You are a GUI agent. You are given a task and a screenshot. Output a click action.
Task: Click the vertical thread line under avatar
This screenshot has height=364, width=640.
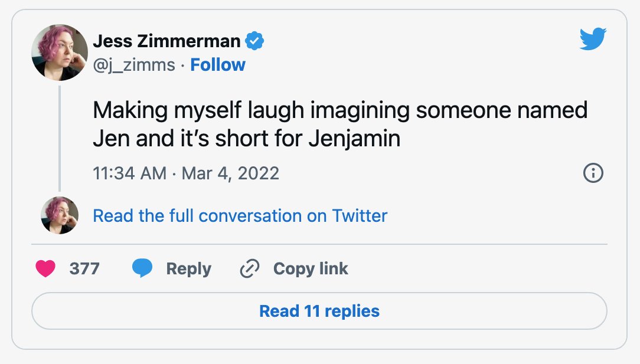click(60, 138)
